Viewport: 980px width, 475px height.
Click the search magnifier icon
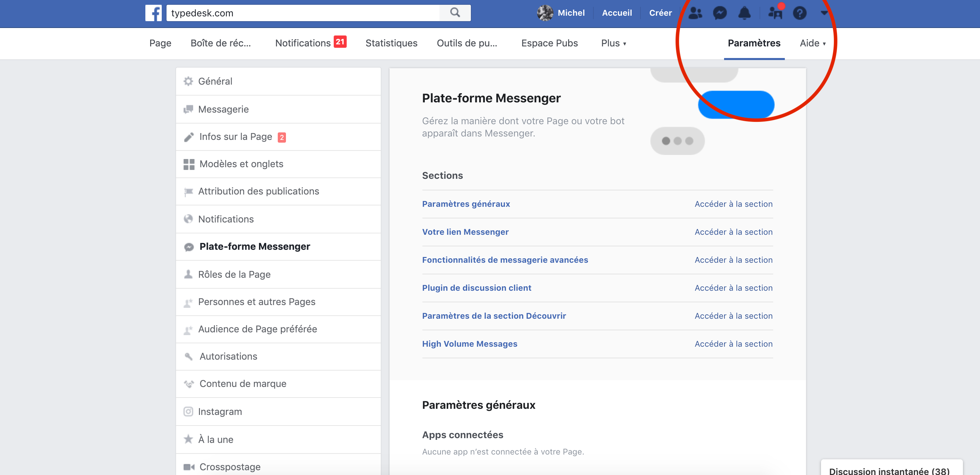[x=455, y=13]
